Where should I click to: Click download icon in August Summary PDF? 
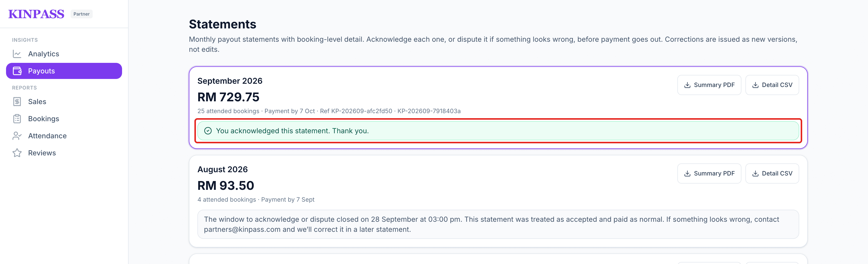[687, 174]
